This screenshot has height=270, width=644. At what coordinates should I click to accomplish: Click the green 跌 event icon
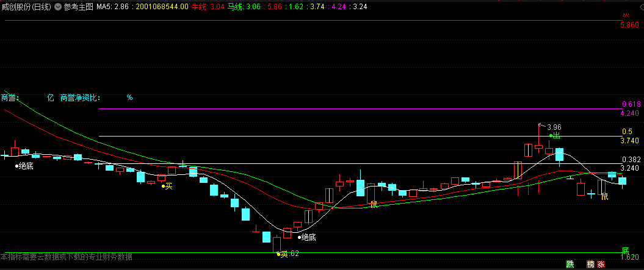point(570,265)
